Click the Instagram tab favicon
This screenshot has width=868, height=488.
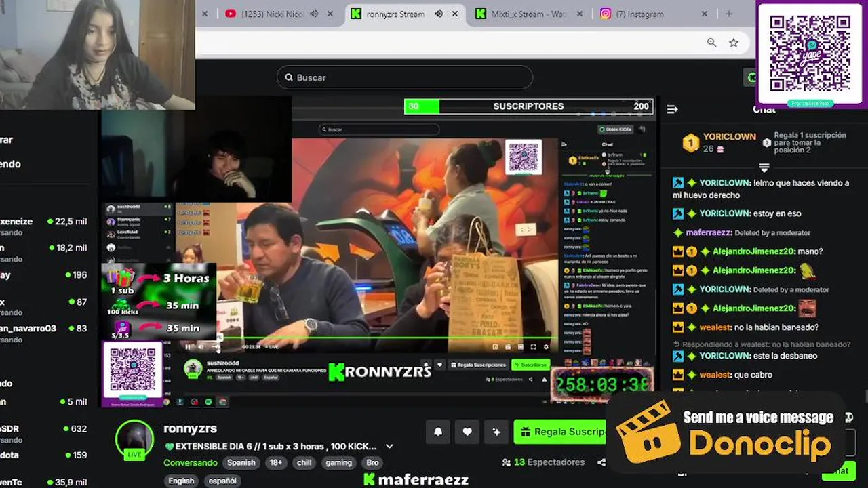[606, 14]
